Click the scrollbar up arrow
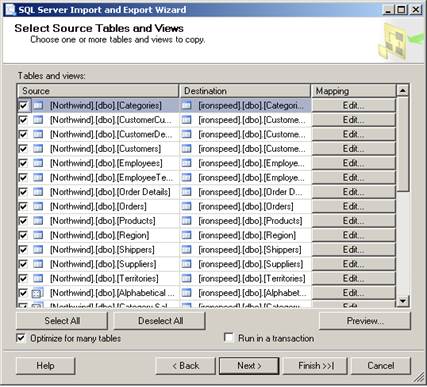The image size is (427, 387). tap(403, 90)
